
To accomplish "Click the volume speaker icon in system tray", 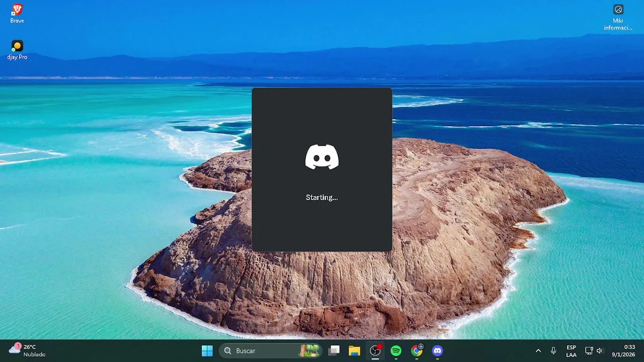I will (599, 351).
